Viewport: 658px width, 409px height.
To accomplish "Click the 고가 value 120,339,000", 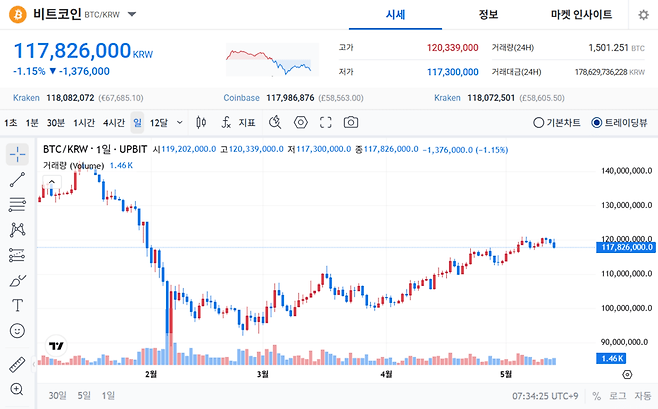I will click(452, 48).
